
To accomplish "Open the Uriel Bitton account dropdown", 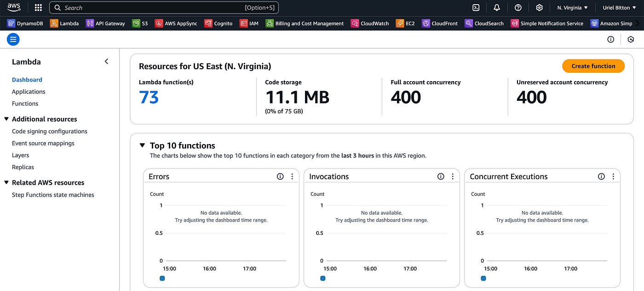I will pos(619,8).
